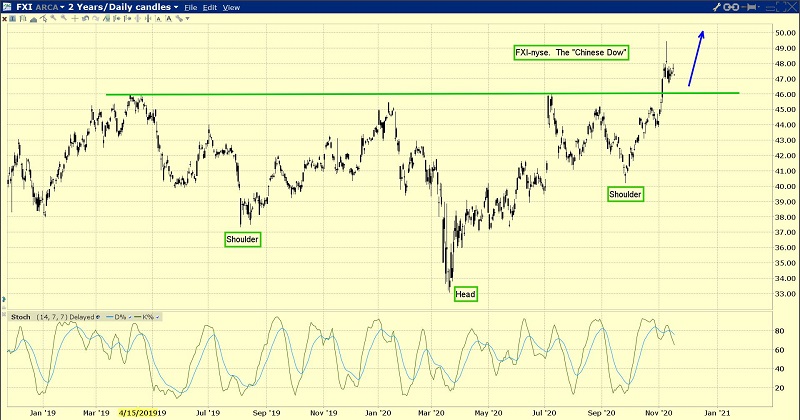Click the highlighted 4/15/2019 date marker
800x420 pixels.
click(138, 413)
